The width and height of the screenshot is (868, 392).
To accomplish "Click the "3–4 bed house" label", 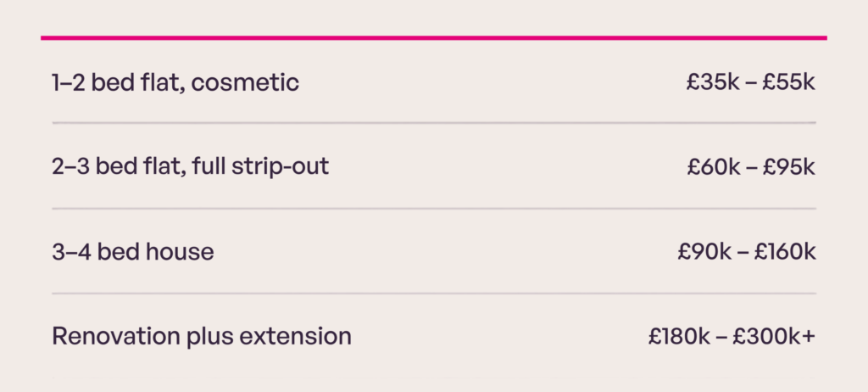I will point(133,252).
